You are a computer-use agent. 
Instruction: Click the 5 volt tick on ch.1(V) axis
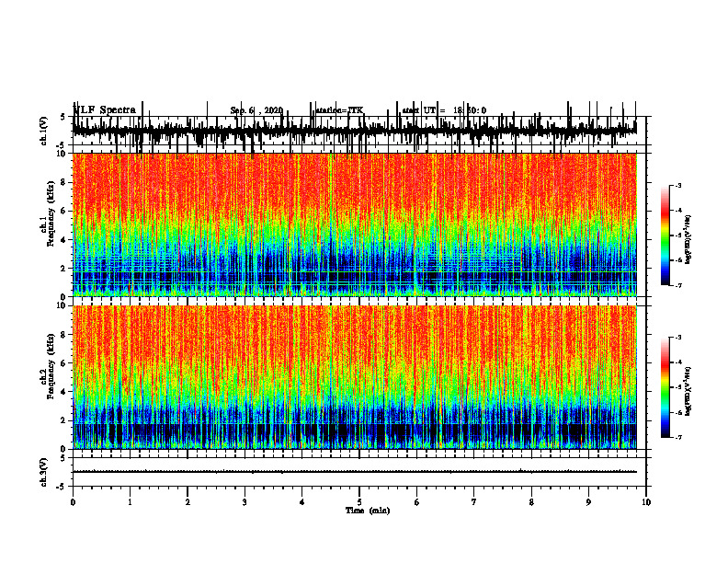click(x=63, y=117)
